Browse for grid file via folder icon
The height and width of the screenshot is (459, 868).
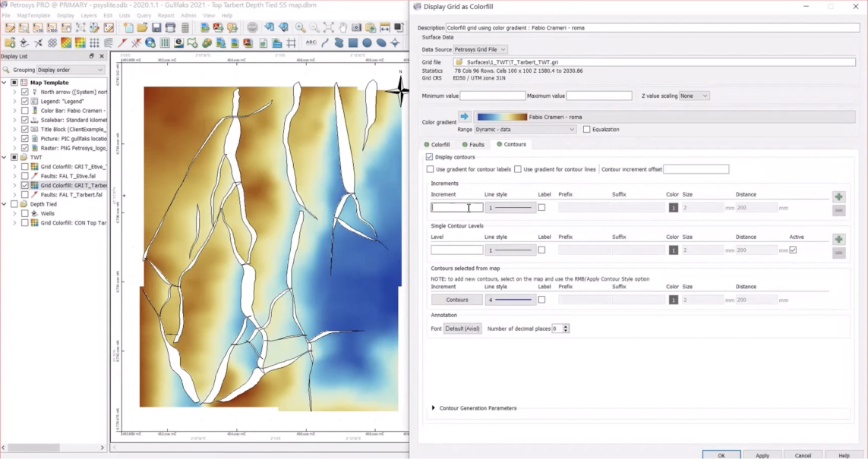459,62
